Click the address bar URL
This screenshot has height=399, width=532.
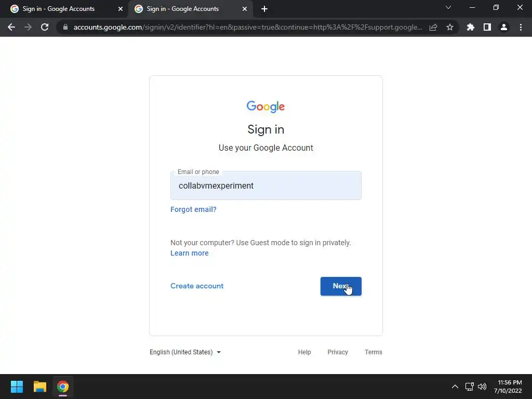coord(248,27)
